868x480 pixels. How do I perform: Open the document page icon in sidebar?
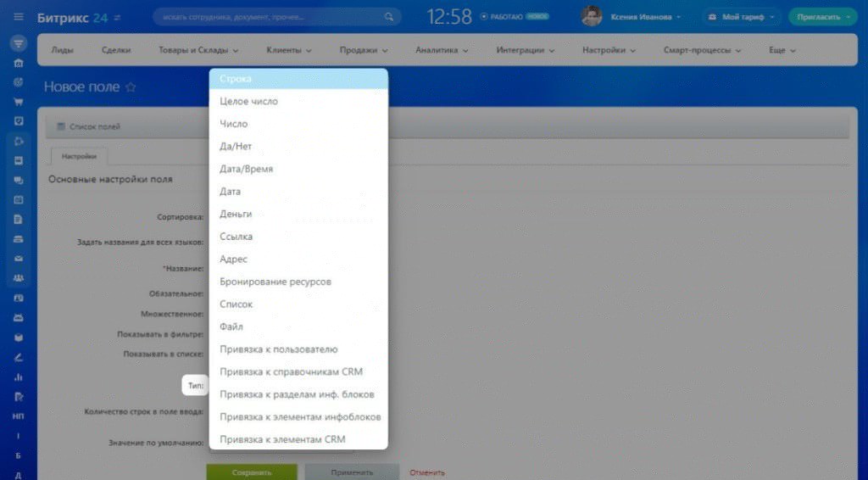click(x=19, y=220)
